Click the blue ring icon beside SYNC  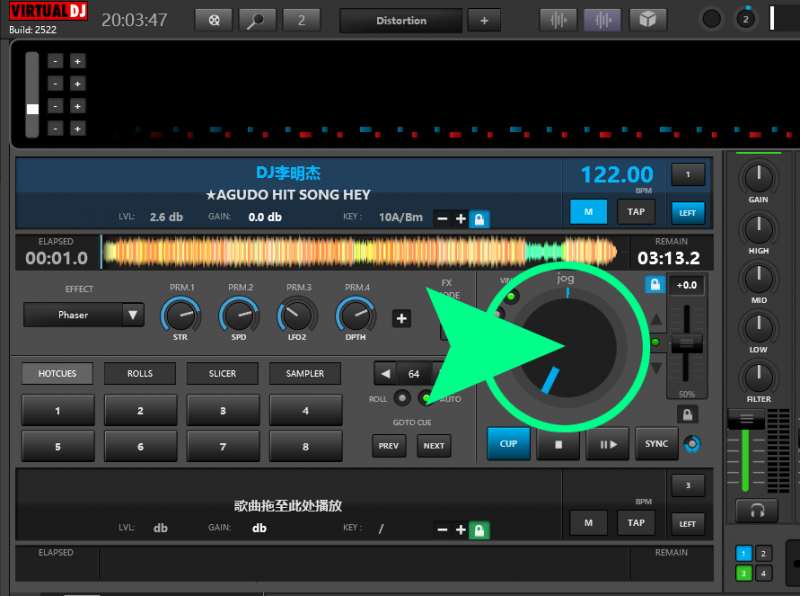coord(692,444)
